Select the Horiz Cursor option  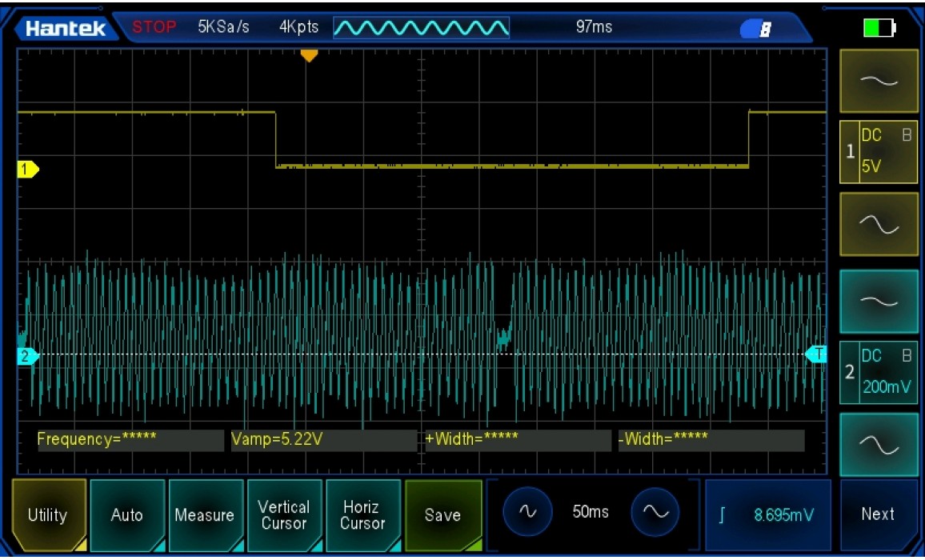[362, 515]
